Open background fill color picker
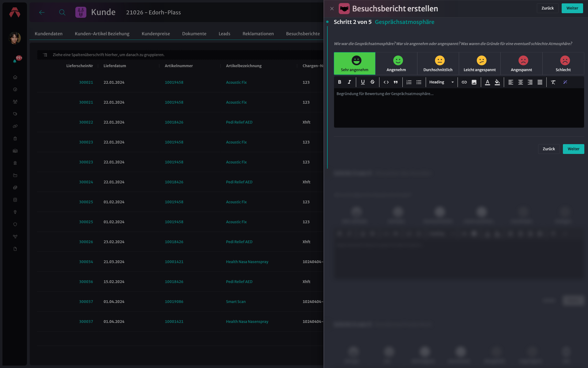The height and width of the screenshot is (368, 588). pos(497,82)
